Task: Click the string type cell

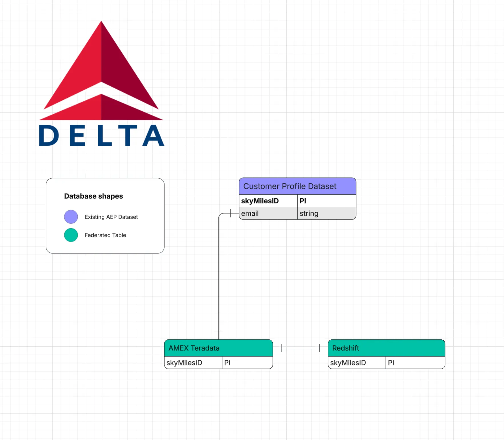Action: pos(327,213)
